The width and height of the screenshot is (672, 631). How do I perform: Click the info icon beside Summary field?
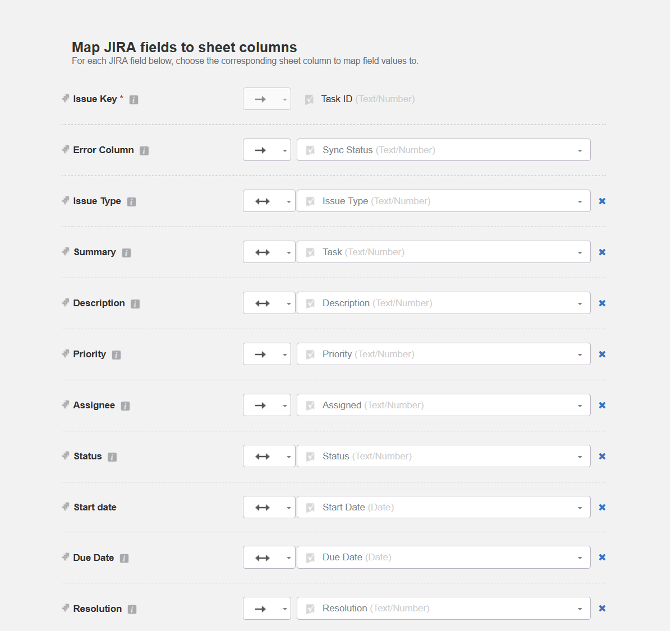pos(127,253)
